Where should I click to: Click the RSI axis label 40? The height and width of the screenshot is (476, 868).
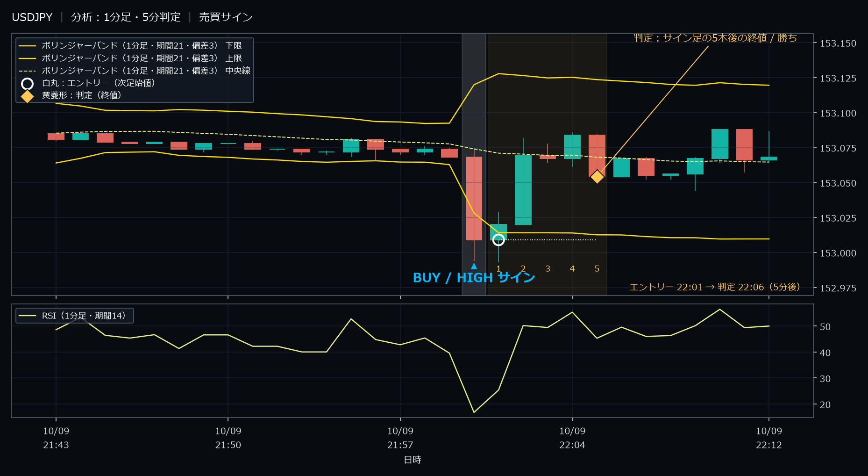[x=825, y=353]
